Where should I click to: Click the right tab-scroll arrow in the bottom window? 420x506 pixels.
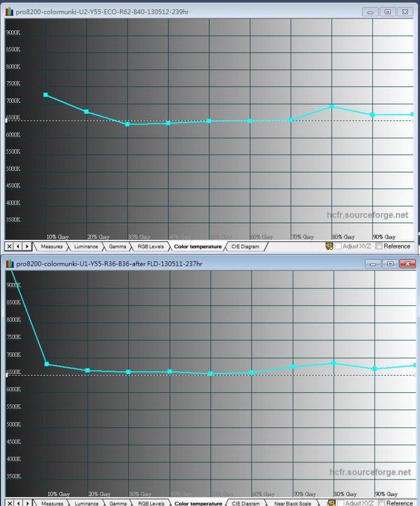[x=28, y=503]
